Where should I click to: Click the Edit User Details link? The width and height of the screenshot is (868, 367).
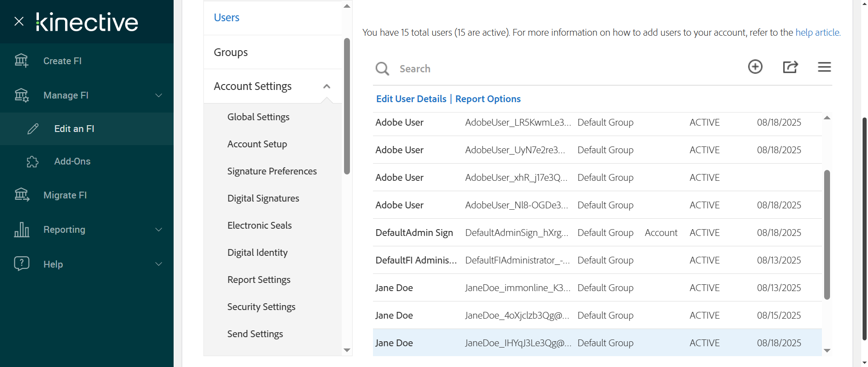click(x=411, y=99)
